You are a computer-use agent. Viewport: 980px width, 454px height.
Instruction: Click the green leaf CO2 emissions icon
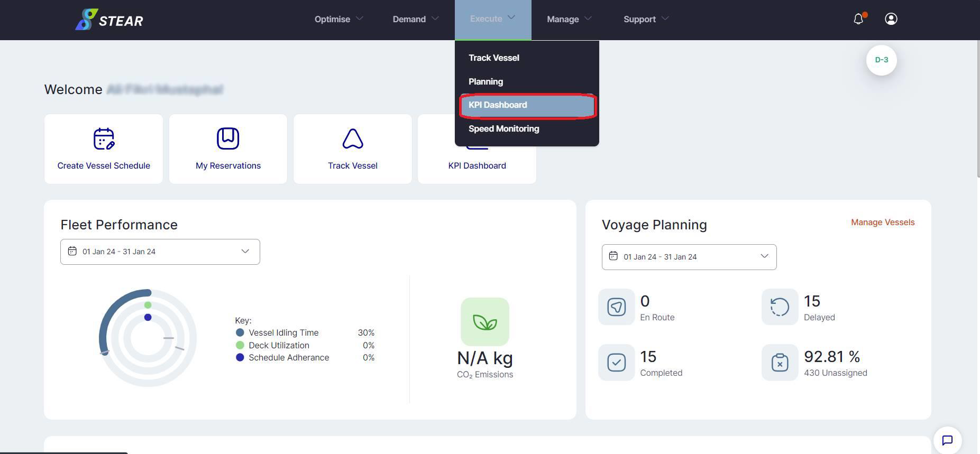[x=485, y=321]
